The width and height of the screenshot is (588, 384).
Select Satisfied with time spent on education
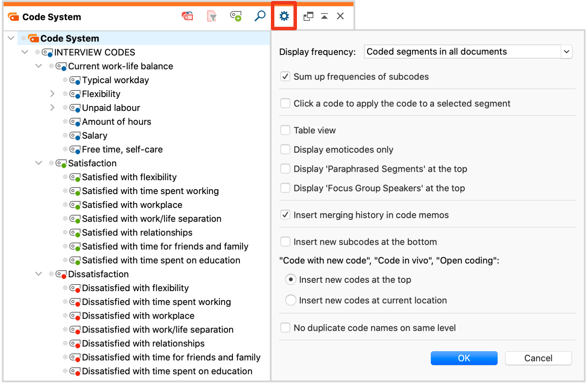pos(161,261)
